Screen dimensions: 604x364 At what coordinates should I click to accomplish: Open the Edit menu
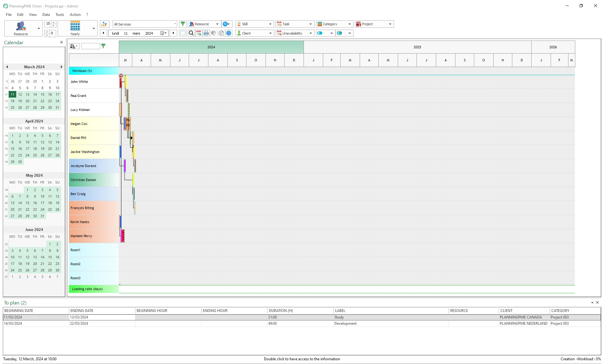(20, 15)
